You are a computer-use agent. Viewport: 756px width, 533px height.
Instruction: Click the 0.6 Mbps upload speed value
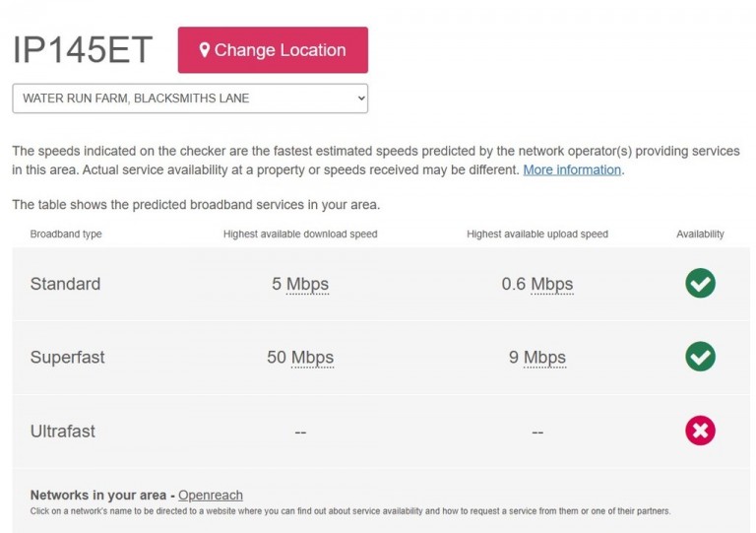[x=537, y=284]
